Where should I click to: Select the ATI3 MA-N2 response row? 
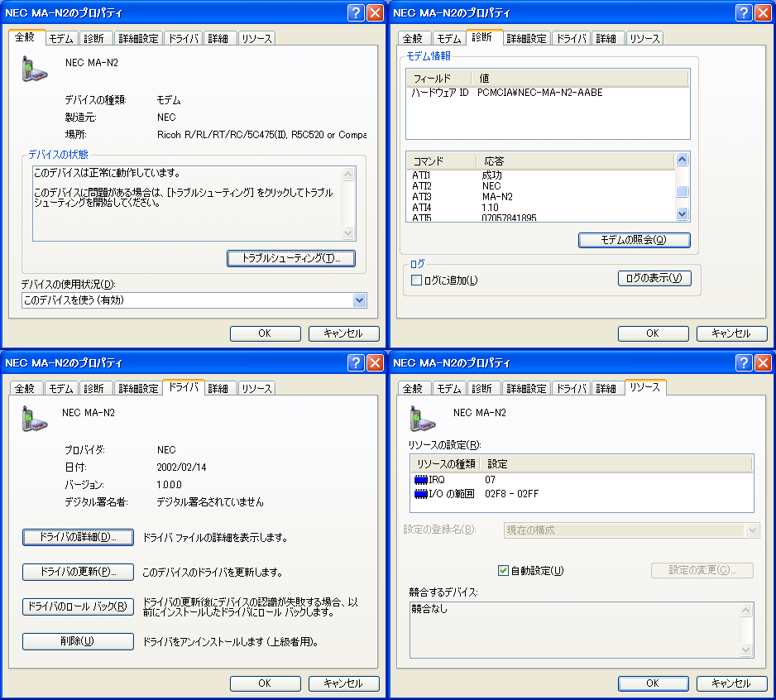click(x=541, y=197)
